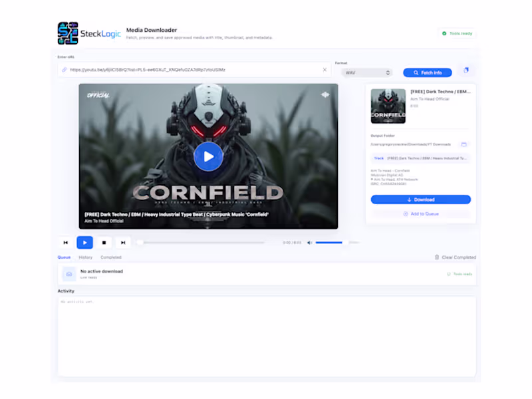
Task: Switch to the Queue tab
Action: [64, 257]
